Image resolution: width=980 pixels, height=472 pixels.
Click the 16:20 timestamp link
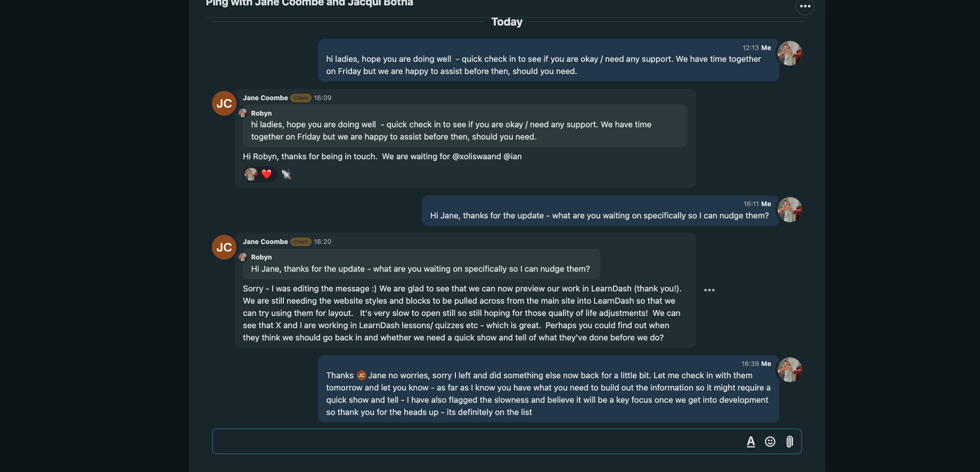pos(323,242)
